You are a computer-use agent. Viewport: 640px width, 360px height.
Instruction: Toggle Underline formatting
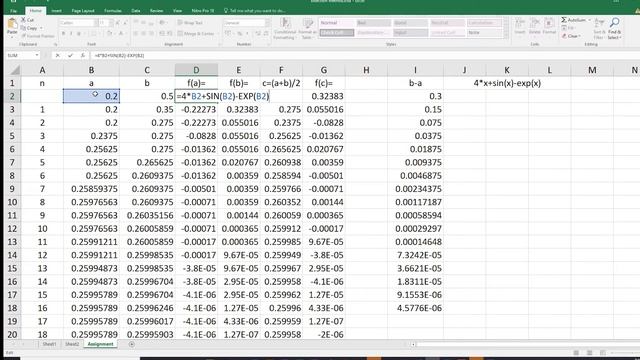(x=79, y=33)
